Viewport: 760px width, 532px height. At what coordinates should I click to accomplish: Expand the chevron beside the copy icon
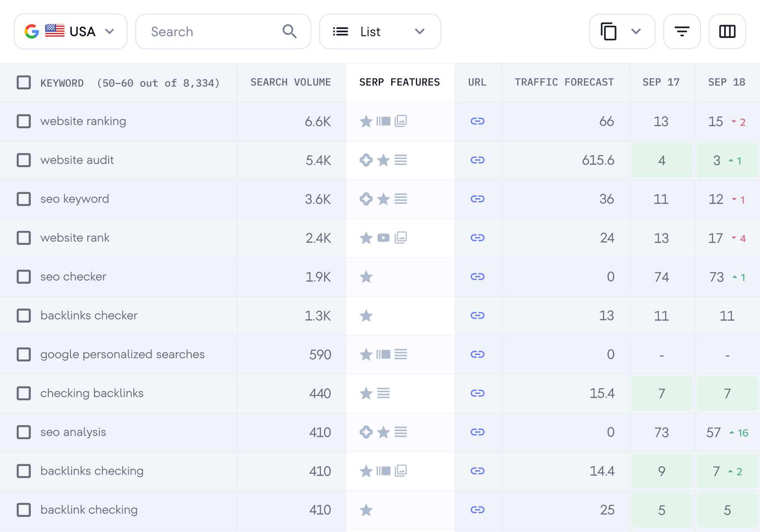(x=635, y=31)
